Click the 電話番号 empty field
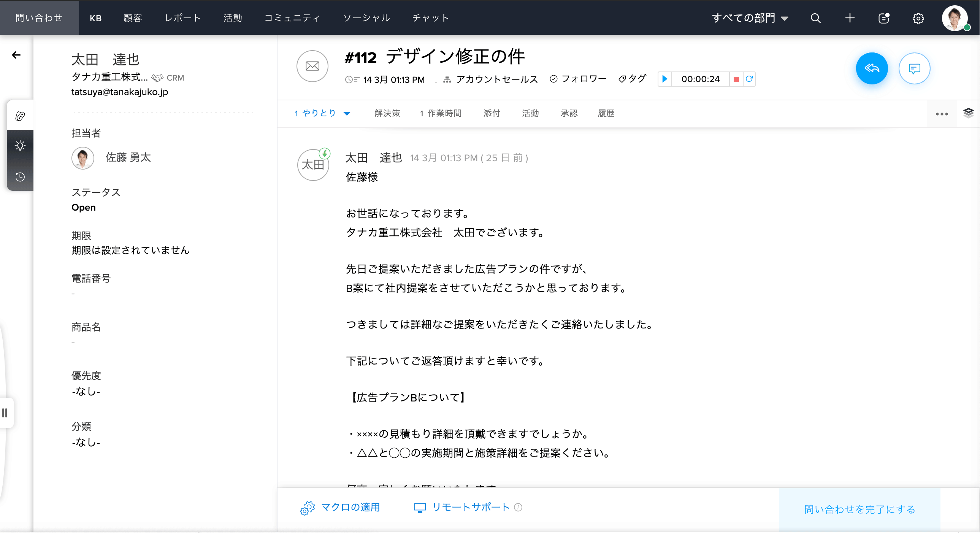Viewport: 980px width, 533px height. (73, 294)
